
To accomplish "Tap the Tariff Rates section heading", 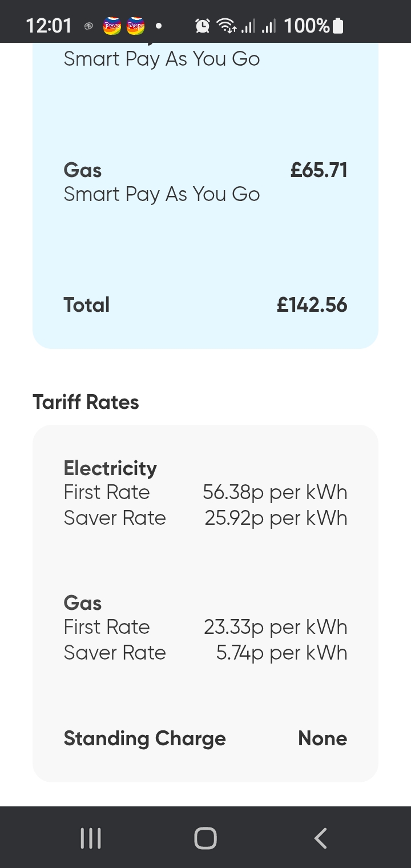I will (86, 402).
